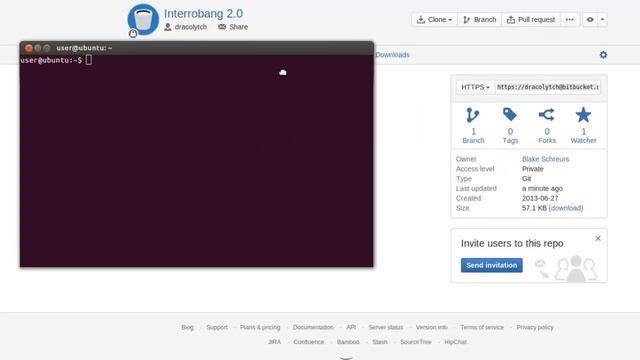Click the repository size download link
The height and width of the screenshot is (360, 640).
click(x=566, y=208)
